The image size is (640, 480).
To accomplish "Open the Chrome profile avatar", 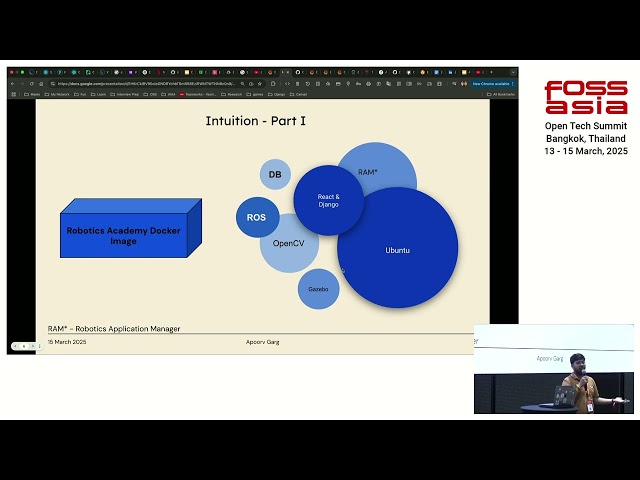I will pyautogui.click(x=464, y=84).
